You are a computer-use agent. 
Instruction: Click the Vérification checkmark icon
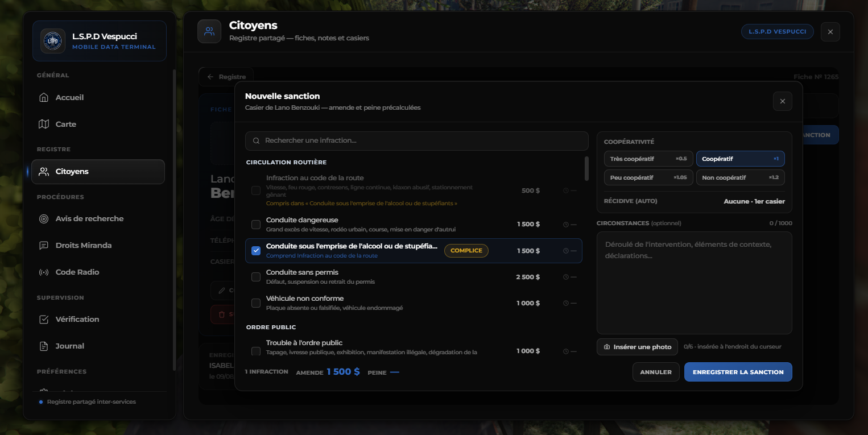coord(44,319)
